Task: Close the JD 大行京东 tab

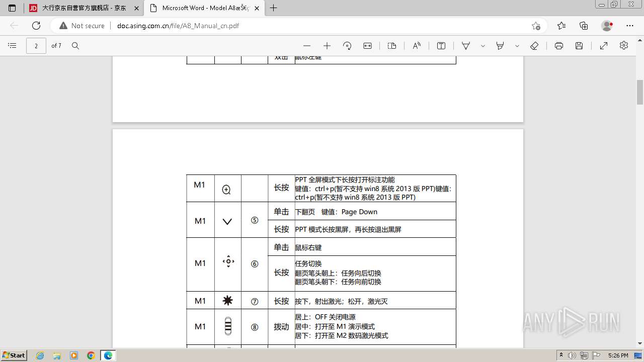Action: click(x=136, y=8)
